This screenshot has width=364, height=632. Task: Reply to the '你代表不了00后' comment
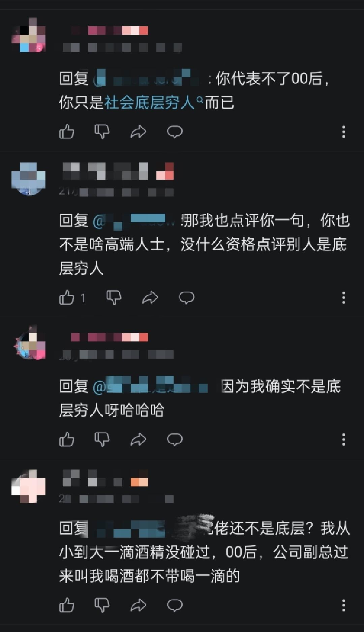pyautogui.click(x=175, y=132)
